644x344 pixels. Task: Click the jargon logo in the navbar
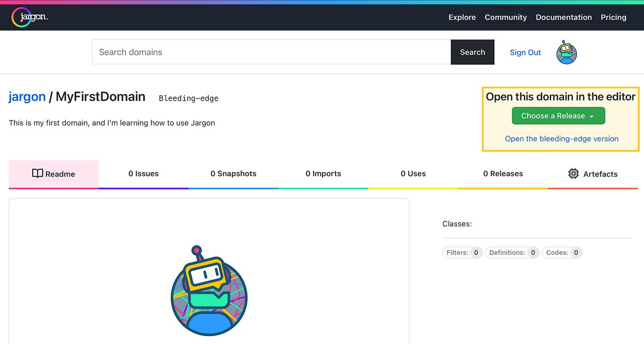(29, 17)
